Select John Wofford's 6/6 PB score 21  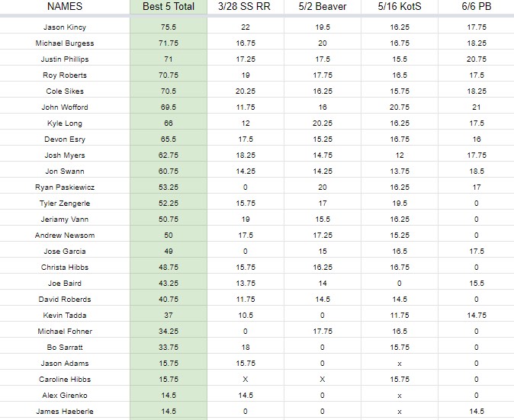pyautogui.click(x=477, y=107)
